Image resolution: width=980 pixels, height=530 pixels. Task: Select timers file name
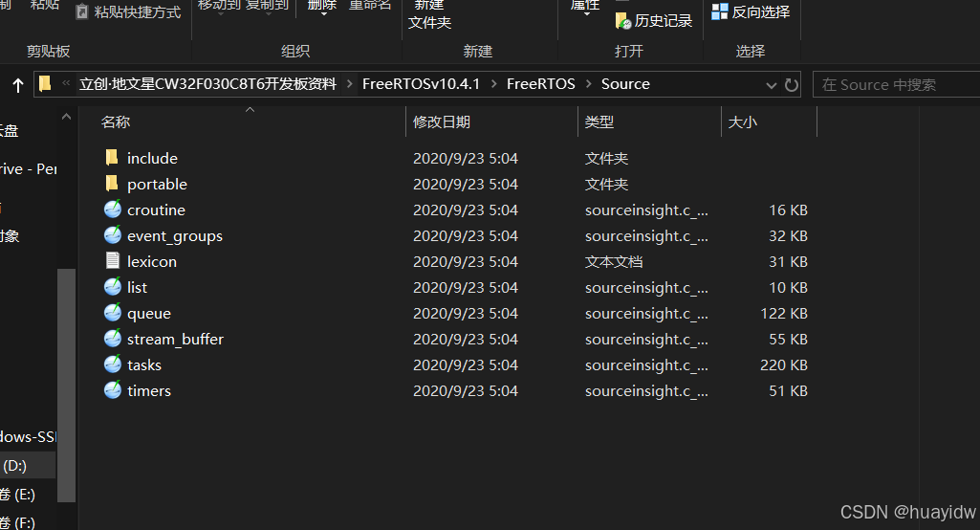149,390
